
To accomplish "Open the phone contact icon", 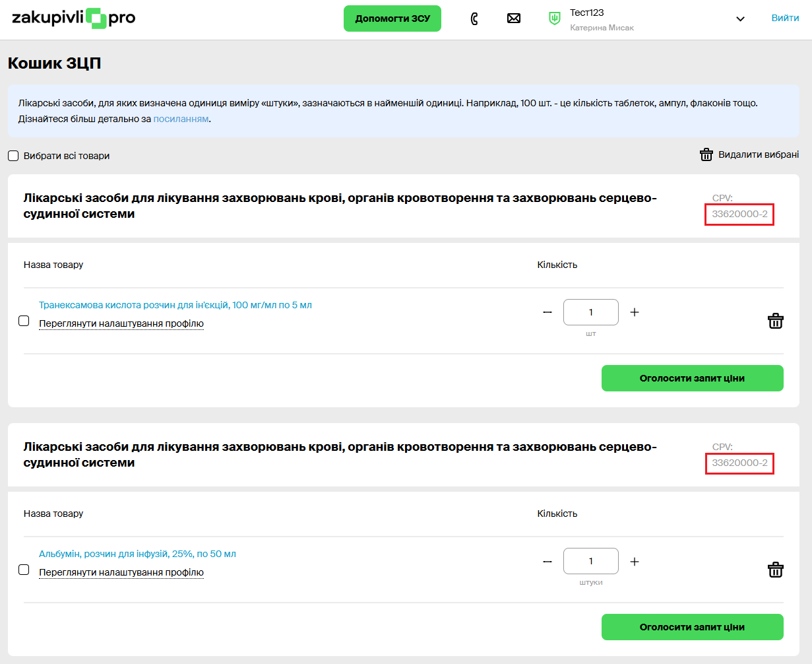I will 474,18.
